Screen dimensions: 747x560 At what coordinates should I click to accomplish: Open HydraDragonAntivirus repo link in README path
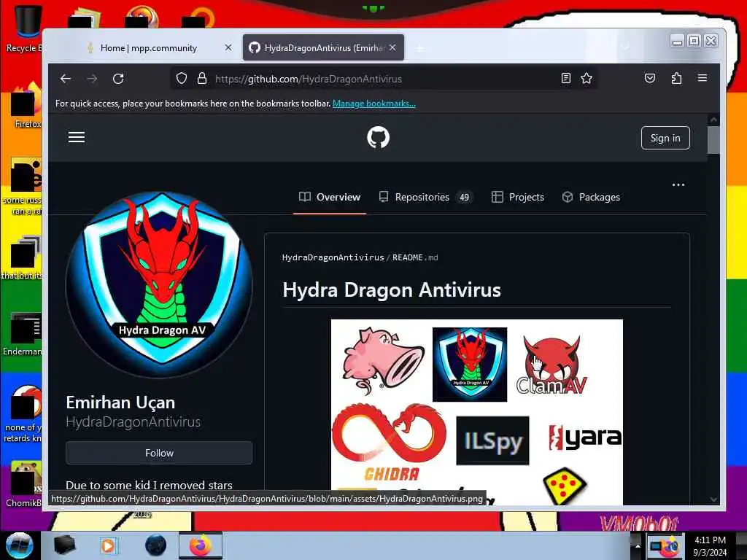tap(333, 257)
